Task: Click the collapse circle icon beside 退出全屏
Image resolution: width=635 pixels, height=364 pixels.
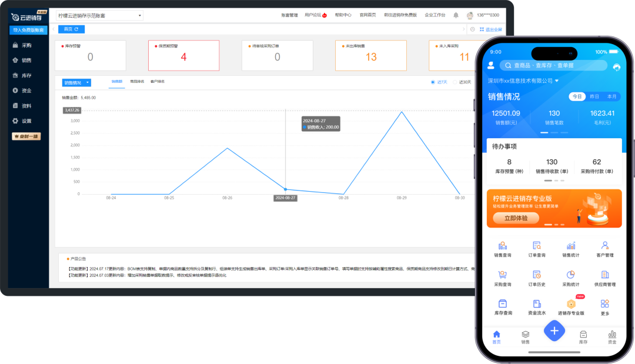Action: click(x=473, y=29)
